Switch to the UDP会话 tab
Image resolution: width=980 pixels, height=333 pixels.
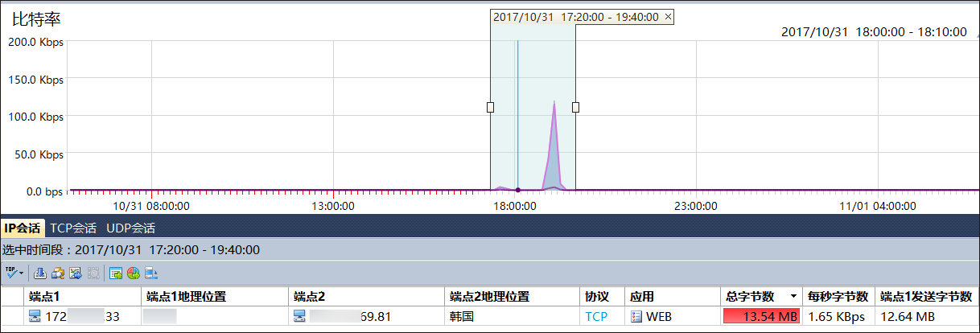130,228
